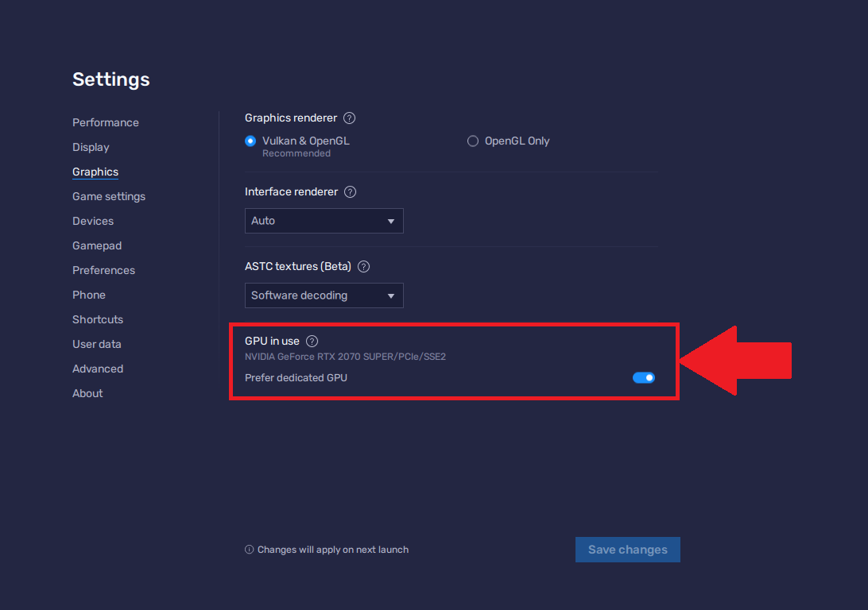
Task: Open the Devices settings section
Action: pyautogui.click(x=93, y=222)
